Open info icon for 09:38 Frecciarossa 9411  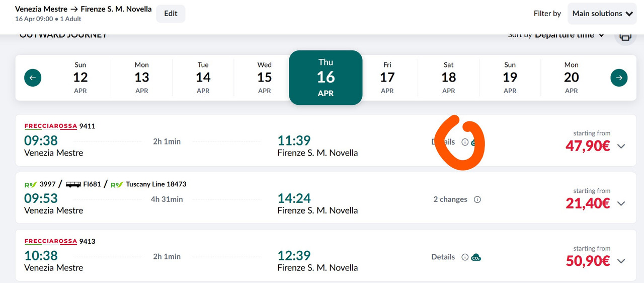465,142
